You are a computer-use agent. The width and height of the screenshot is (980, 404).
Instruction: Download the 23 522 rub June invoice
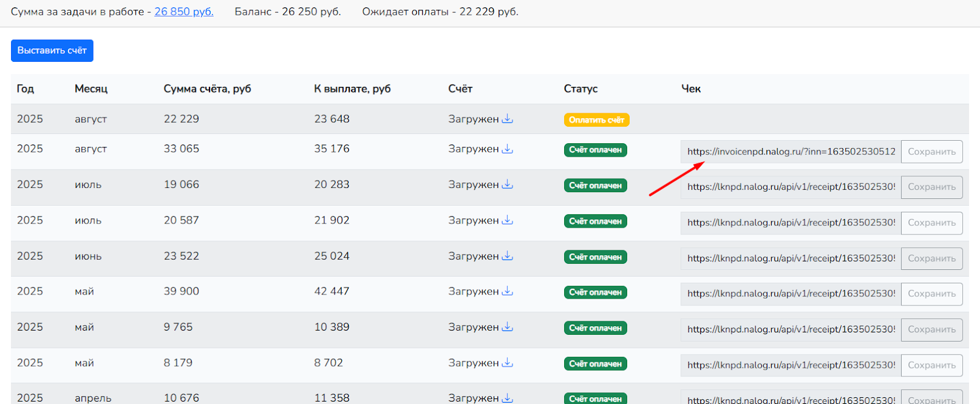pos(507,256)
